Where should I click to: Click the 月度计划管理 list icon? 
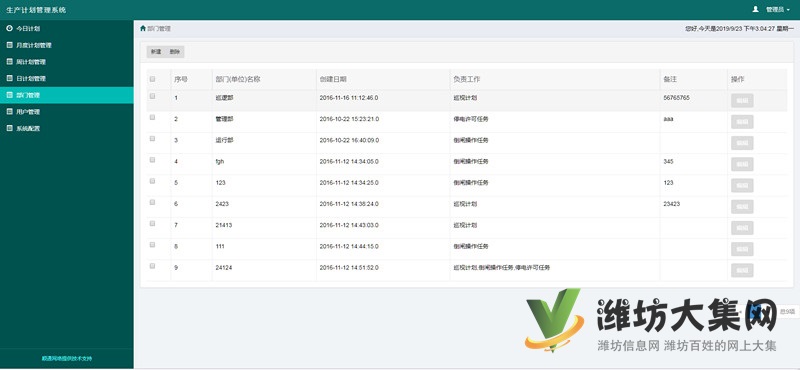click(9, 45)
